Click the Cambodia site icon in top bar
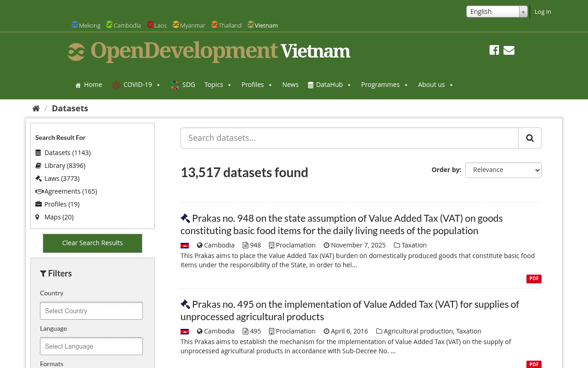The width and height of the screenshot is (588, 368). pos(109,24)
